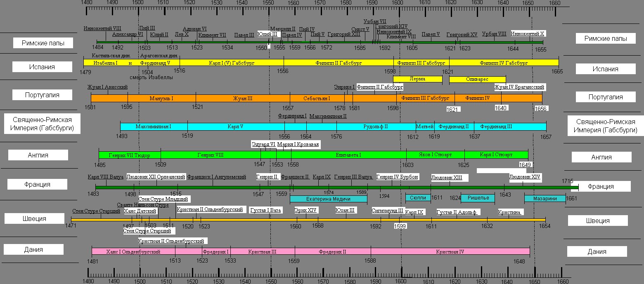Select the Филипп IV Габсбург yellow segment
The height and width of the screenshot is (284, 644).
tap(504, 63)
